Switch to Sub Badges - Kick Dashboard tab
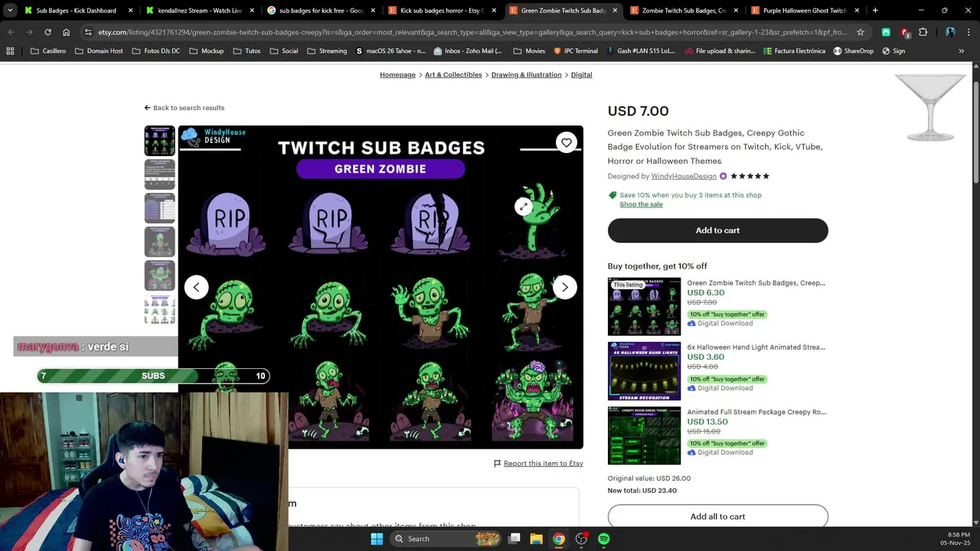This screenshot has width=980, height=551. point(75,11)
